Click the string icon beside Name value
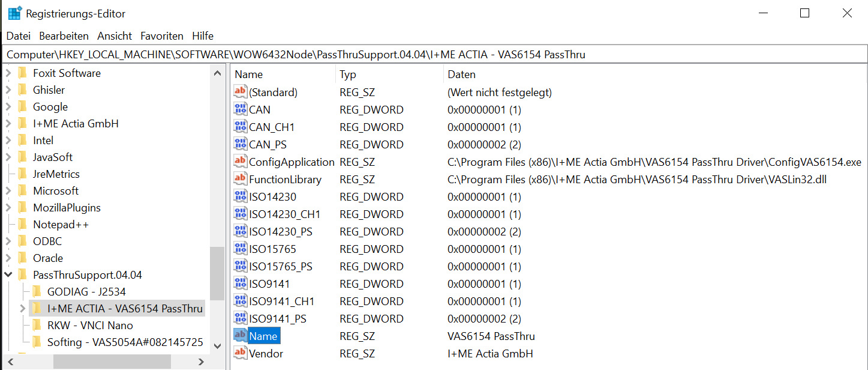This screenshot has width=868, height=370. (x=241, y=336)
